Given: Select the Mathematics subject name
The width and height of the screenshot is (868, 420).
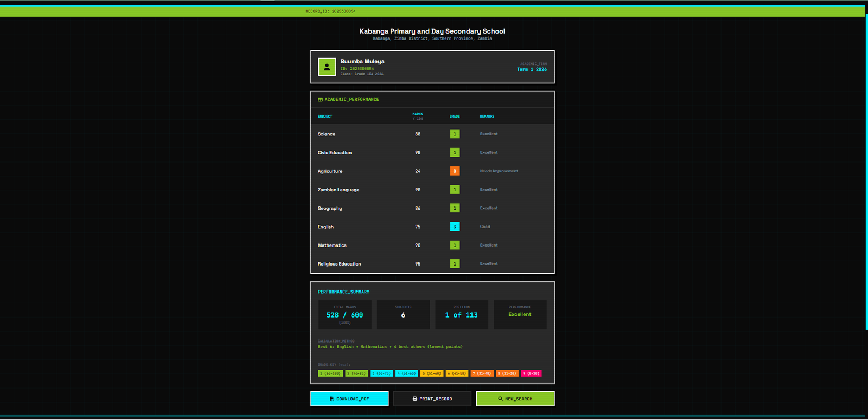Looking at the screenshot, I should pyautogui.click(x=332, y=245).
